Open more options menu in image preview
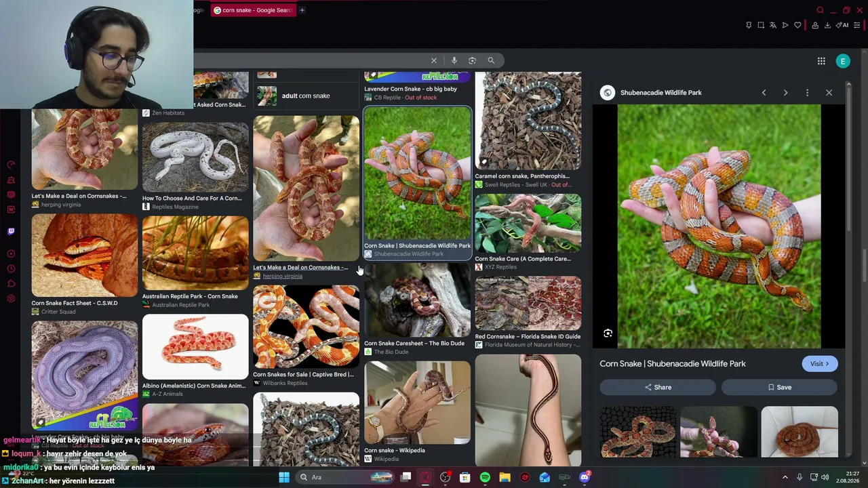This screenshot has width=868, height=488. 807,93
